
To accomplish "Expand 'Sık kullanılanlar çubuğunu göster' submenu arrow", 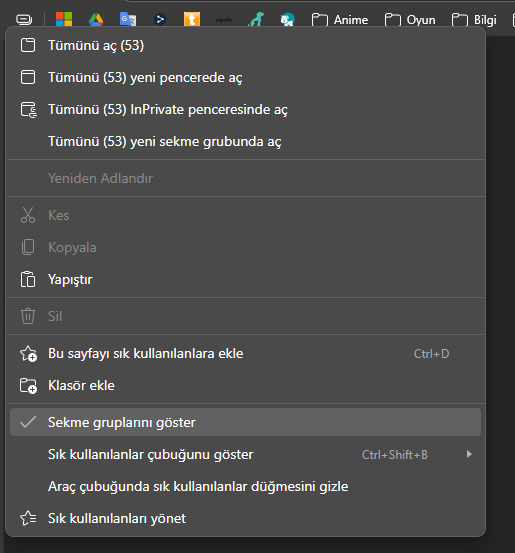I will (x=469, y=454).
